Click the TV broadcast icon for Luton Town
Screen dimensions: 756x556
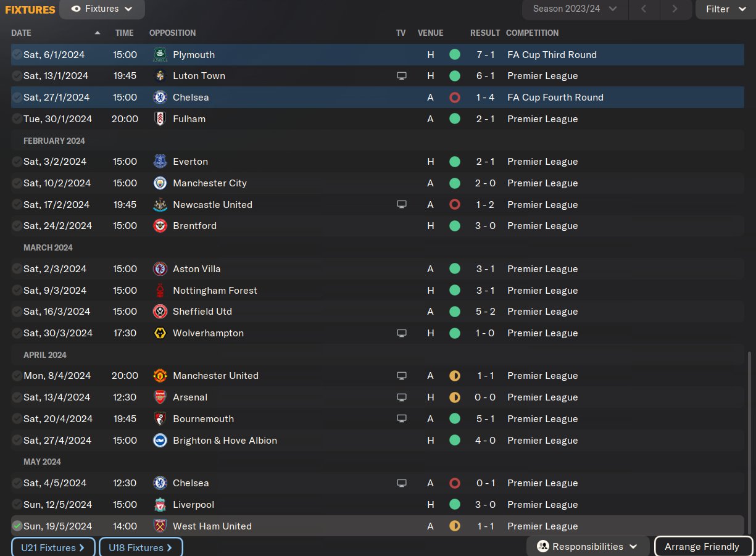click(402, 76)
